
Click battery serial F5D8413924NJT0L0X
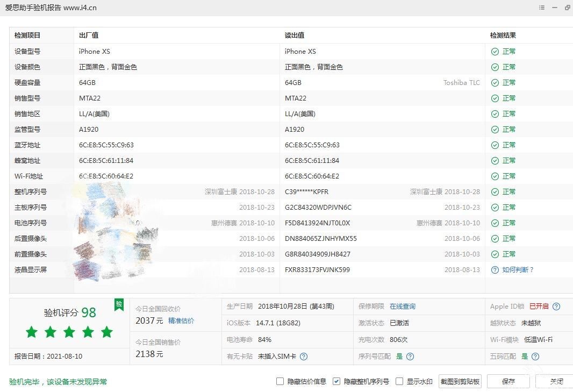click(317, 223)
